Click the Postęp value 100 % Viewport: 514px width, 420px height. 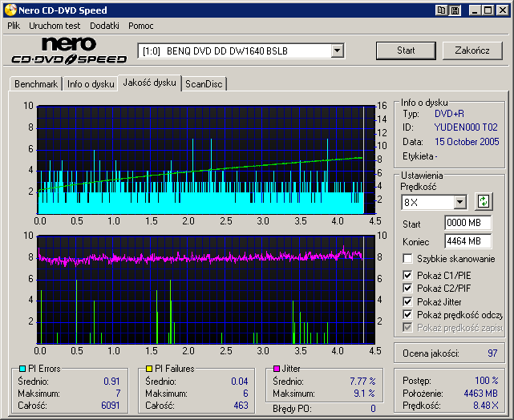(x=487, y=381)
